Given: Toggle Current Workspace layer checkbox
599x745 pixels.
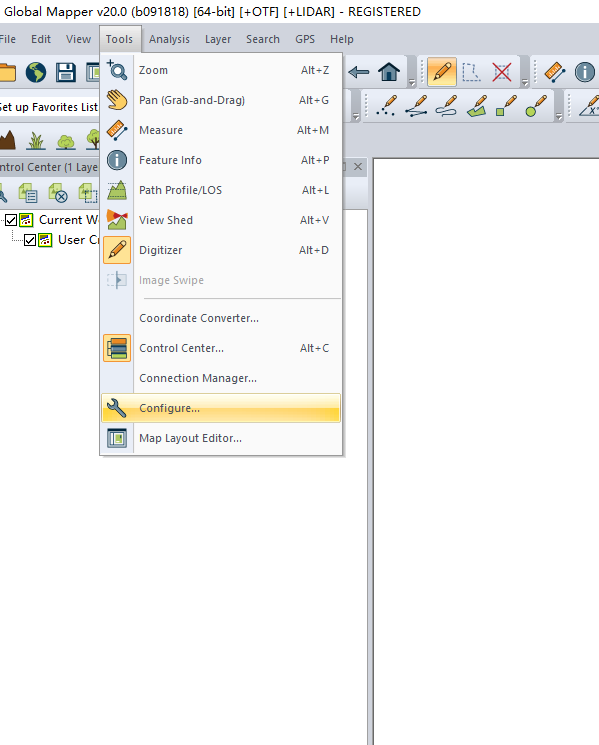Looking at the screenshot, I should coord(11,220).
